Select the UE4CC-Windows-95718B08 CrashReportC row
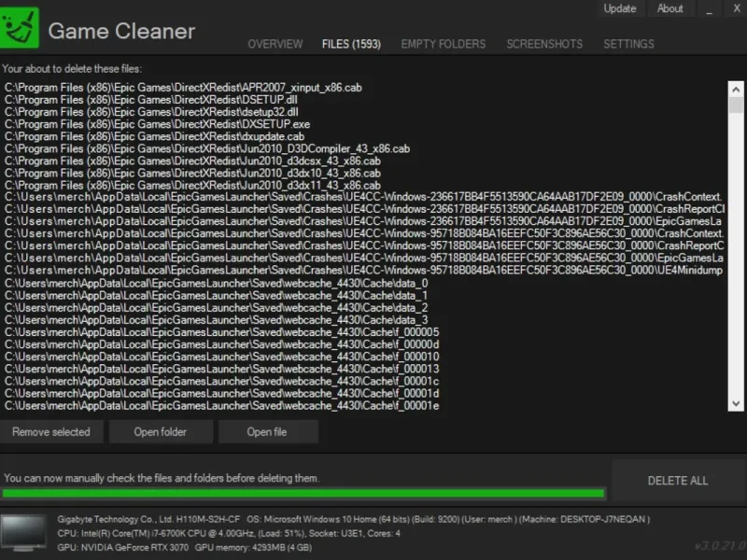Image resolution: width=747 pixels, height=560 pixels. tap(365, 245)
